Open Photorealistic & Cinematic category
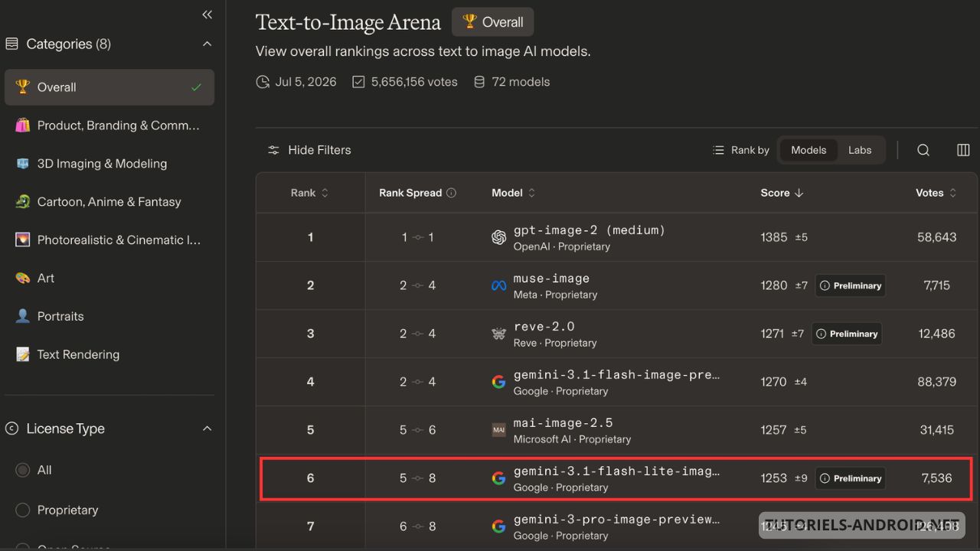980x551 pixels. click(x=109, y=240)
